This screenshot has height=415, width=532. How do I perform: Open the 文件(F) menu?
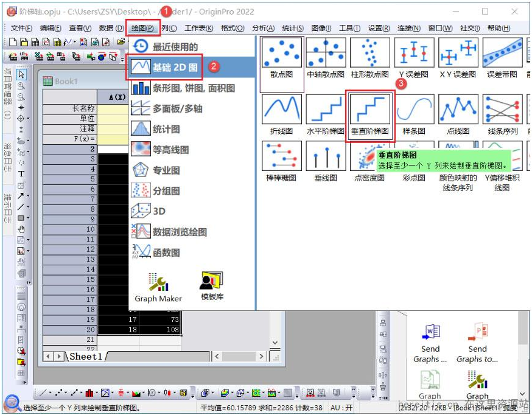[21, 28]
